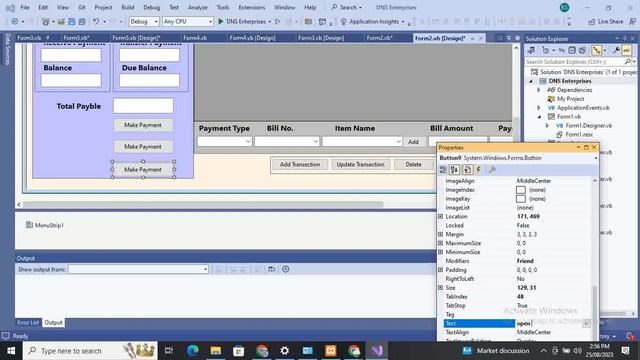Show Events lightning bolt in Properties panel

[479, 170]
